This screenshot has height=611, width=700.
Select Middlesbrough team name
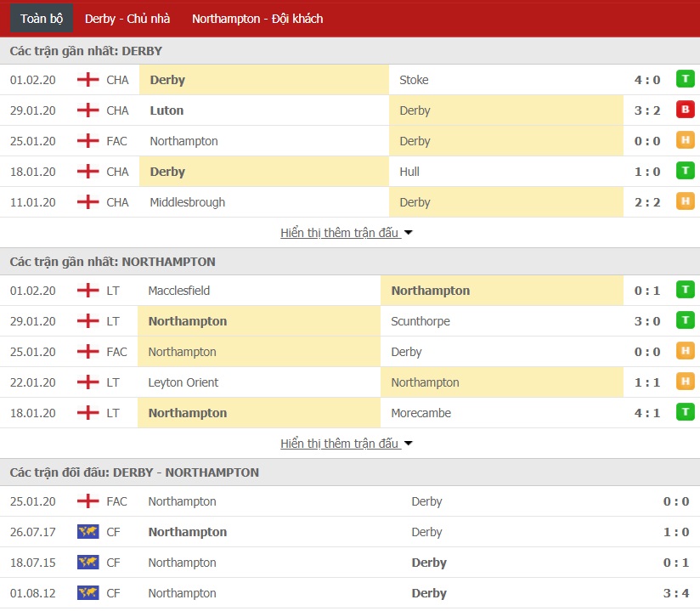187,202
